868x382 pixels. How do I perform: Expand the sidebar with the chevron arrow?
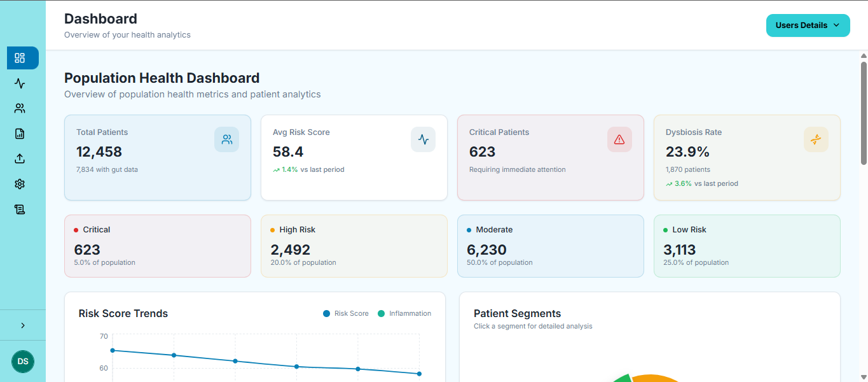tap(23, 325)
